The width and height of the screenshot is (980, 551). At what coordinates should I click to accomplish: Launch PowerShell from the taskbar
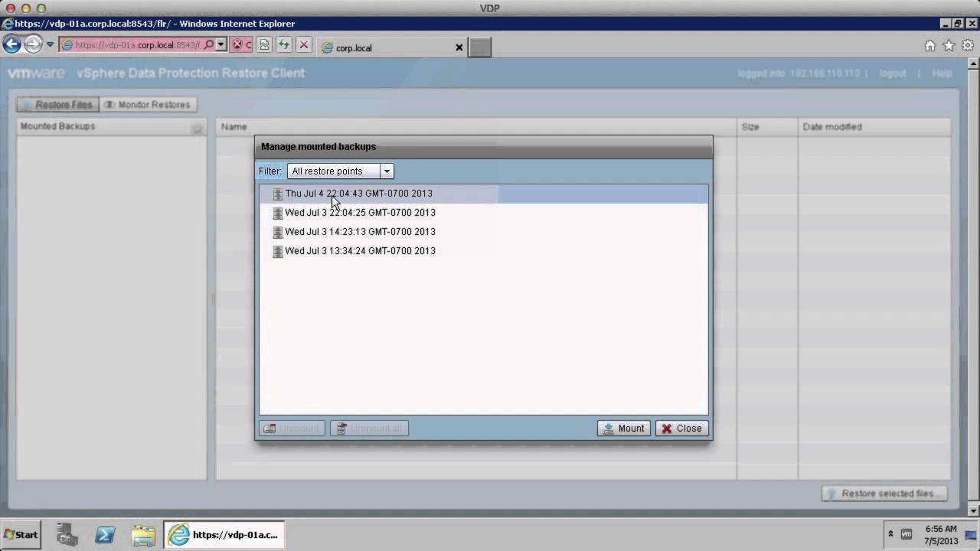pyautogui.click(x=105, y=535)
